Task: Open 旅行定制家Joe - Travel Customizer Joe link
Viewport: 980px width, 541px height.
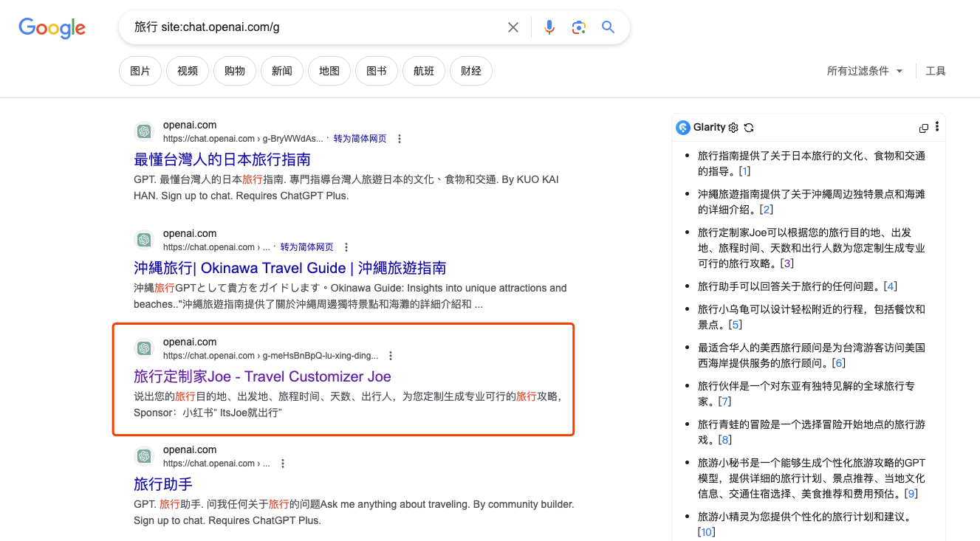Action: tap(262, 376)
